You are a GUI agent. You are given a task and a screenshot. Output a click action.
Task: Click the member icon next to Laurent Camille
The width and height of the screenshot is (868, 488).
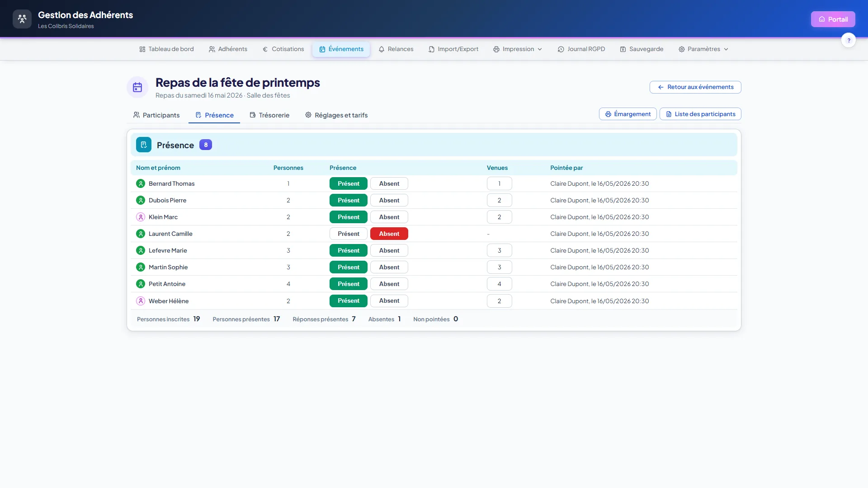(x=141, y=234)
